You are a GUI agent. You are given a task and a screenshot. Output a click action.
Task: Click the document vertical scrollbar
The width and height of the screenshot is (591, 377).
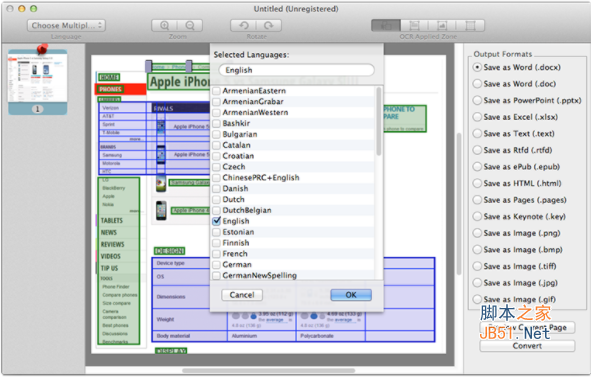[x=459, y=204]
